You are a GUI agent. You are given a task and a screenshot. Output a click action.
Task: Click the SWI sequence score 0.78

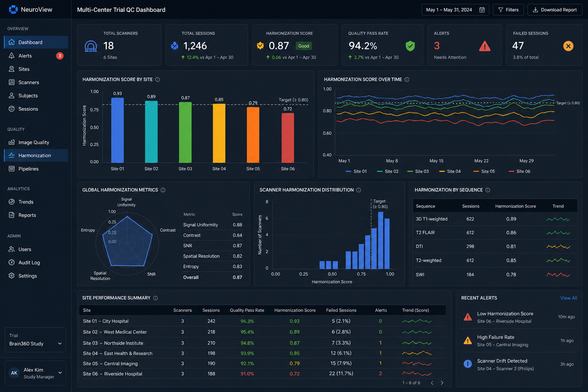[511, 274]
